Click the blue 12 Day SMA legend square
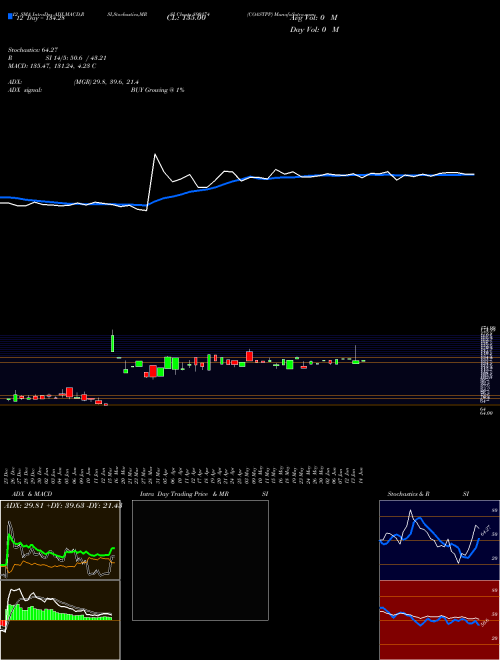 pos(10,16)
